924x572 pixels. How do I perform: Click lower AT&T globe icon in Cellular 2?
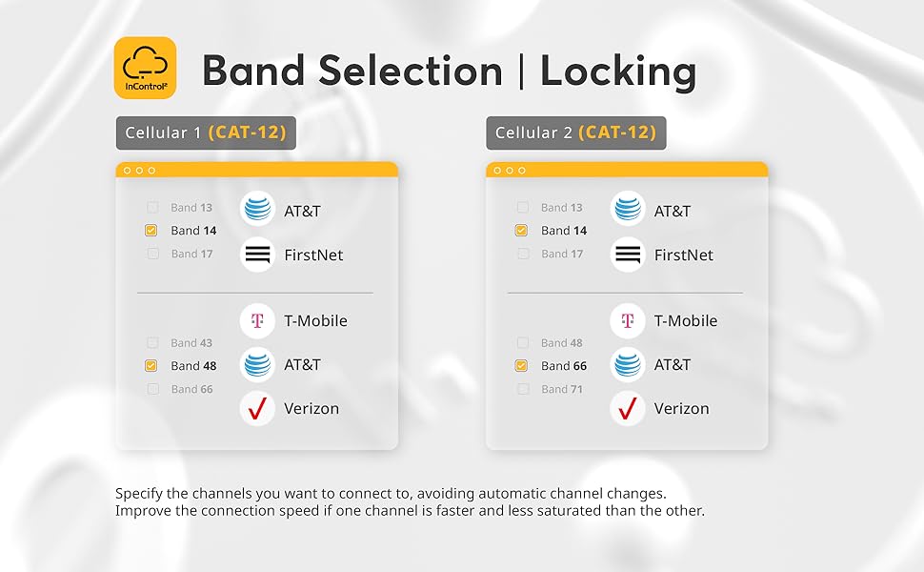tap(628, 364)
